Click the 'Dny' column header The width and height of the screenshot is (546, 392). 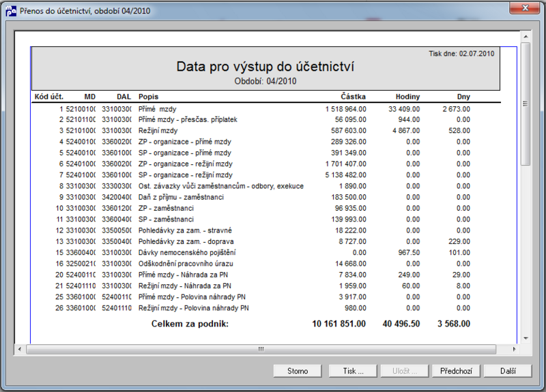[x=463, y=97]
